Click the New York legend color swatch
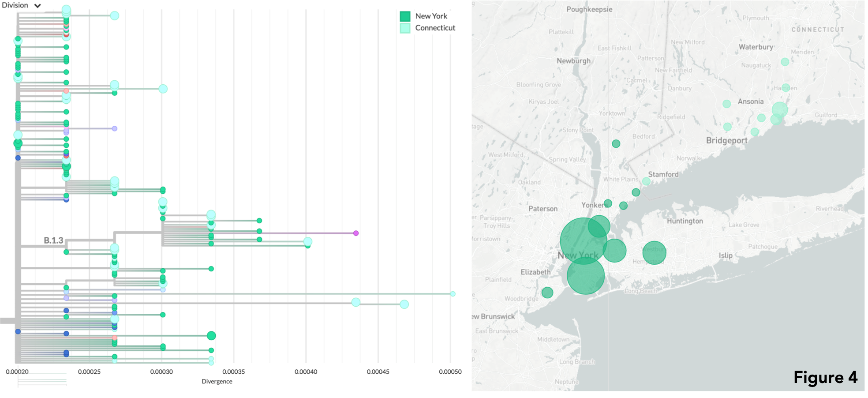The height and width of the screenshot is (398, 868). [x=405, y=16]
